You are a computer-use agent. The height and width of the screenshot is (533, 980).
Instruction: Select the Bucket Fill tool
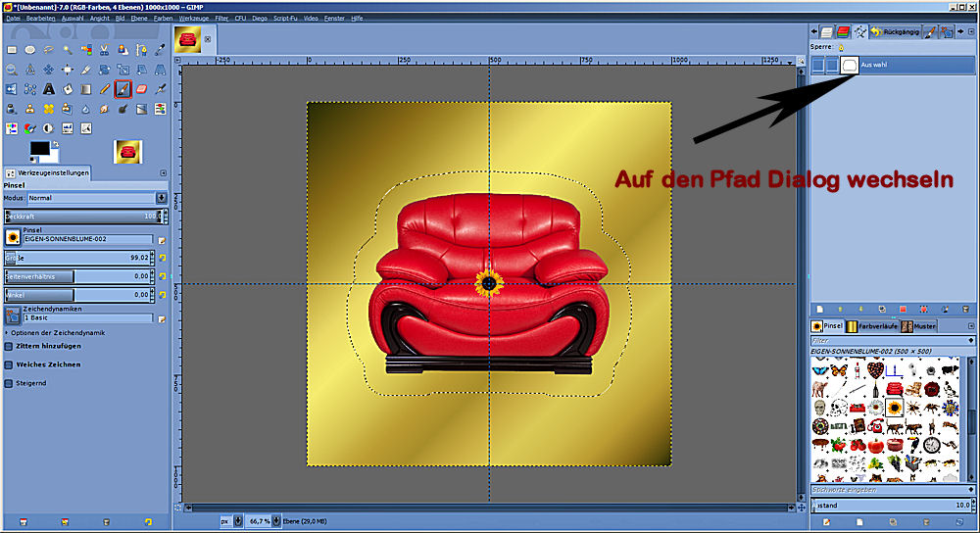click(68, 89)
